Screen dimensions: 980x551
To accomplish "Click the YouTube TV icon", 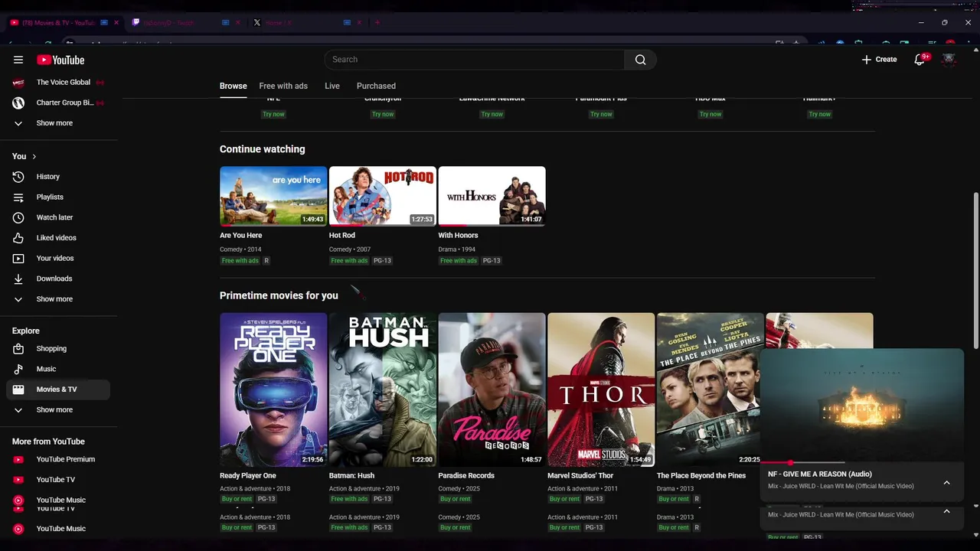I will click(x=18, y=480).
